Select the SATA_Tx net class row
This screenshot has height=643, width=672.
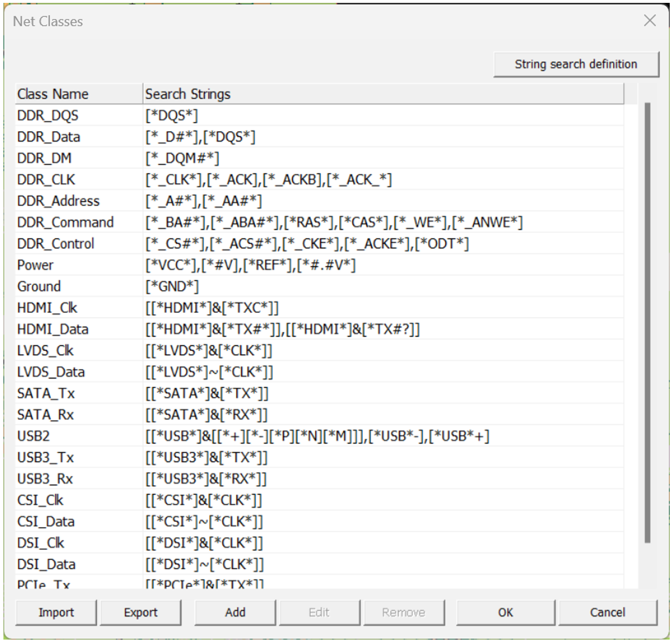(x=80, y=393)
